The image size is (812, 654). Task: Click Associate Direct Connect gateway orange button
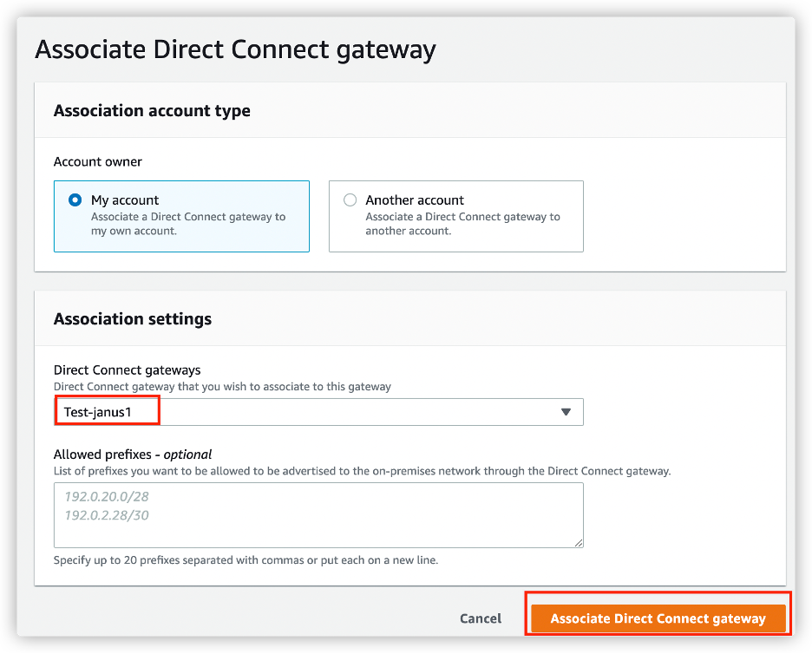coord(658,618)
